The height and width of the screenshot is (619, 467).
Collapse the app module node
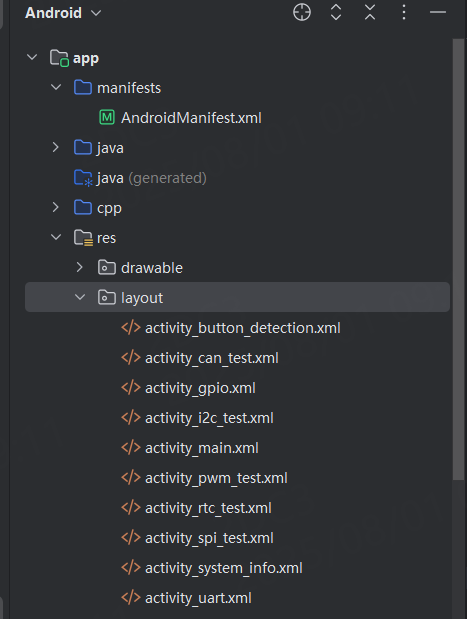pyautogui.click(x=32, y=57)
